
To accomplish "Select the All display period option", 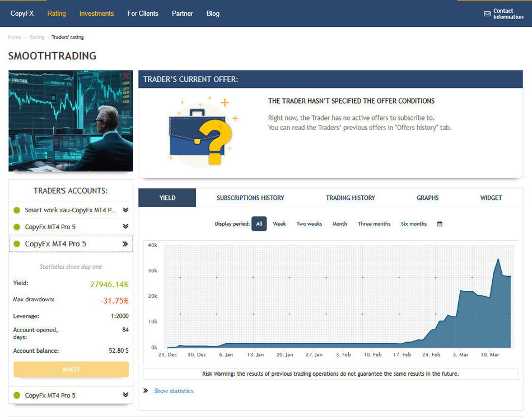I will (259, 224).
